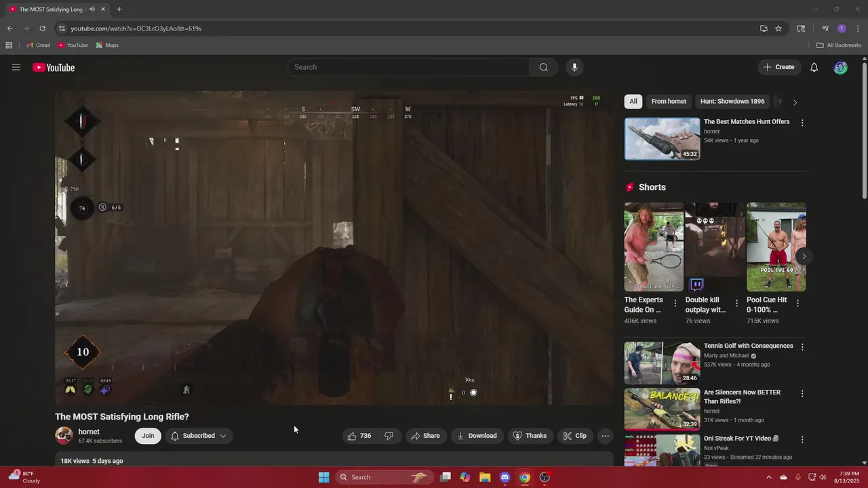Open the hornet channel avatar
This screenshot has width=868, height=488.
click(x=64, y=436)
